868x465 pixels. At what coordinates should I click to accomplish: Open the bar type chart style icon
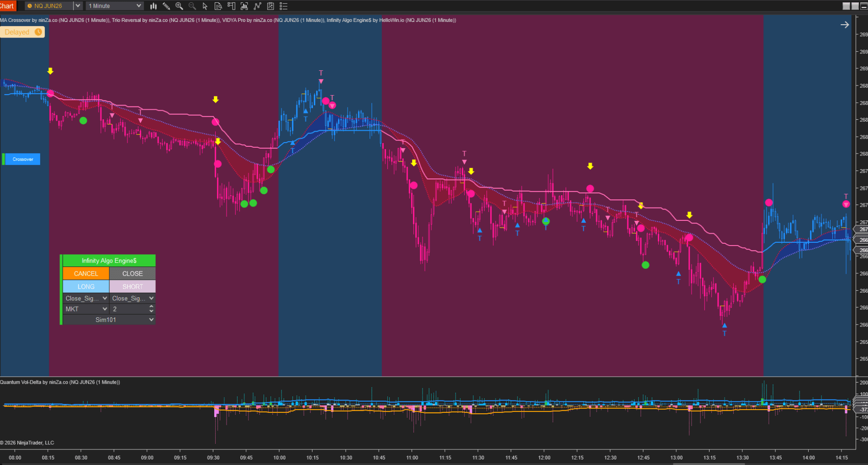coord(153,6)
